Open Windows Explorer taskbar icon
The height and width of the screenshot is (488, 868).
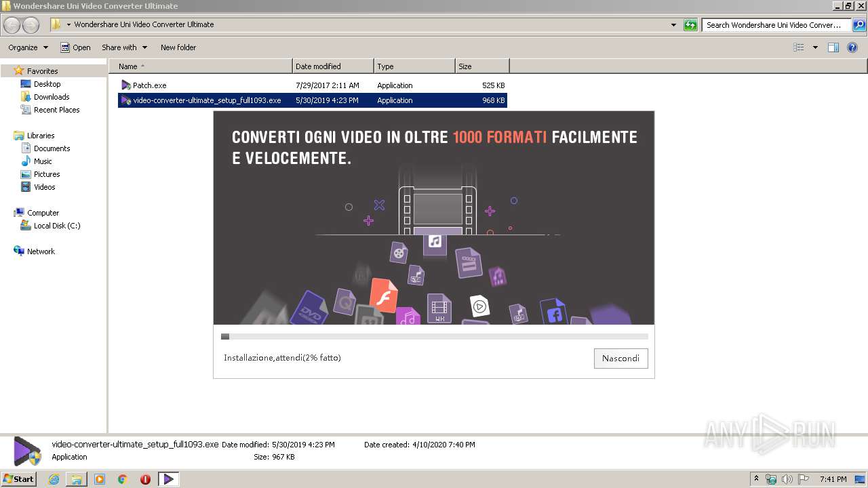point(77,479)
